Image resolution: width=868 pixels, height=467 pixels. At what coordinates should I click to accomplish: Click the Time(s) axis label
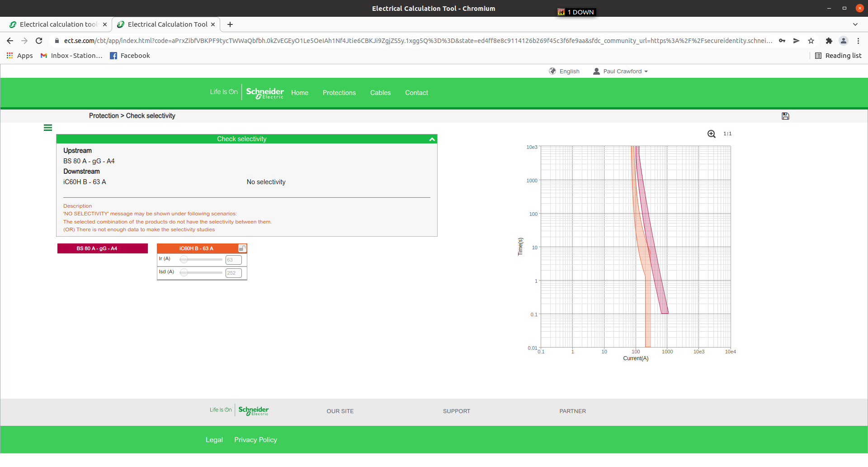coord(520,247)
